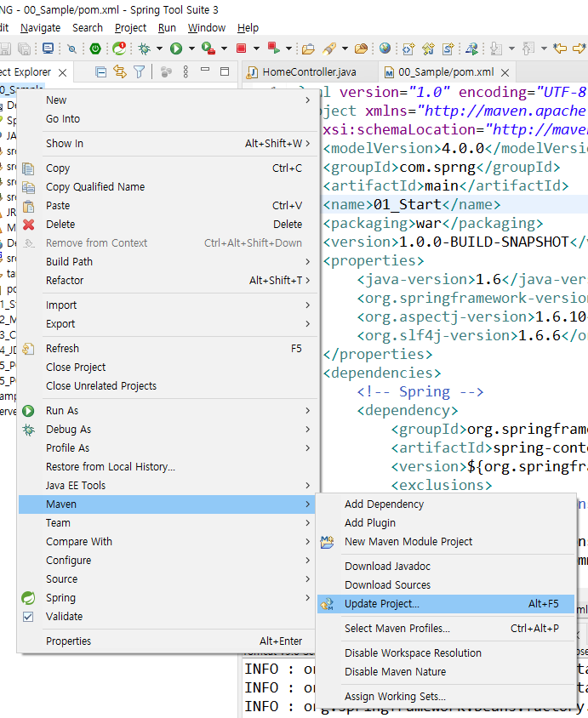Open the Project Explorer view menu dots
The height and width of the screenshot is (718, 588).
pos(186,71)
